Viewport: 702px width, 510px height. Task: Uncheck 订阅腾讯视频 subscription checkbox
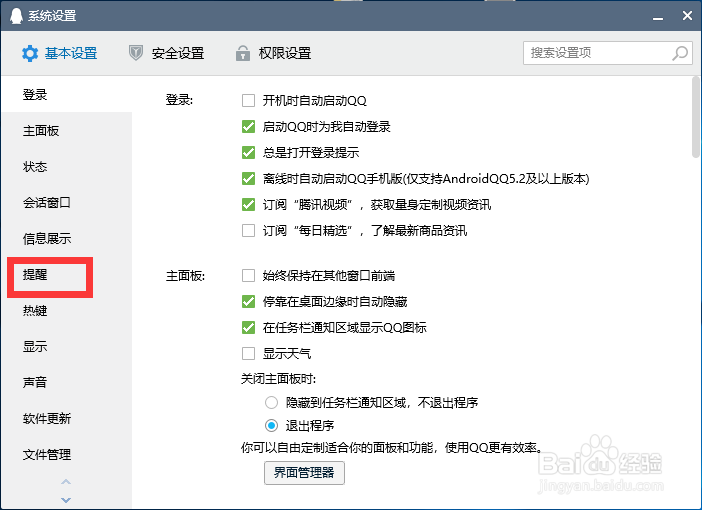(x=248, y=204)
